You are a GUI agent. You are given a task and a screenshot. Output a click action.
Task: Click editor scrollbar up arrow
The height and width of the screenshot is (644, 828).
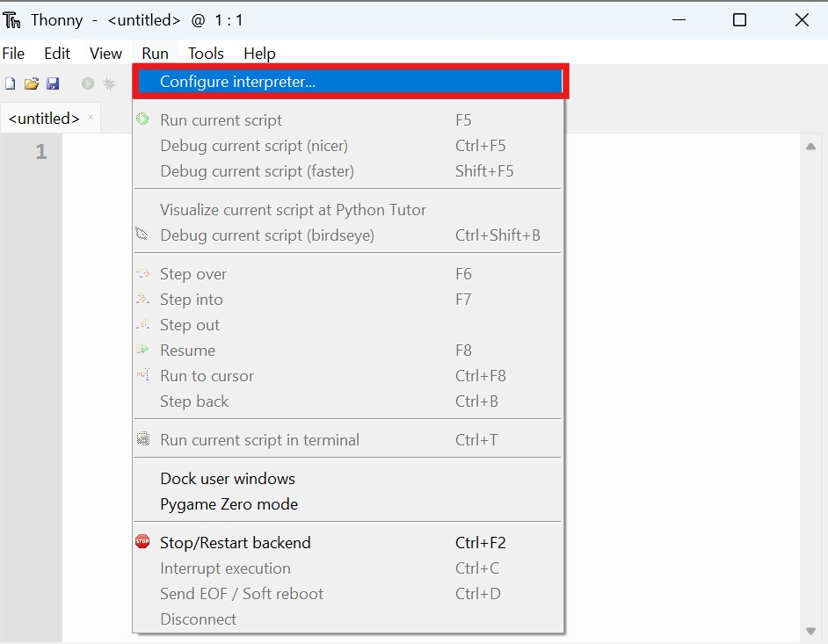(811, 146)
